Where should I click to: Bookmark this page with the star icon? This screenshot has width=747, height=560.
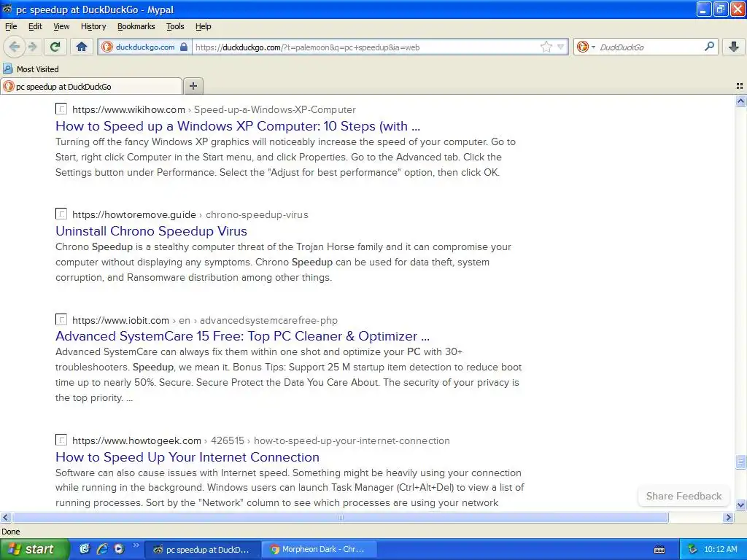tap(546, 47)
